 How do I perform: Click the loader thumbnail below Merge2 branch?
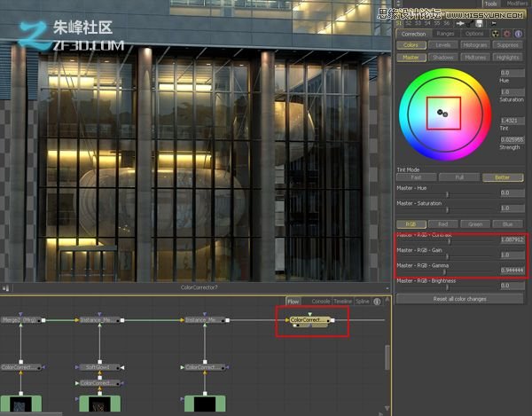21,404
